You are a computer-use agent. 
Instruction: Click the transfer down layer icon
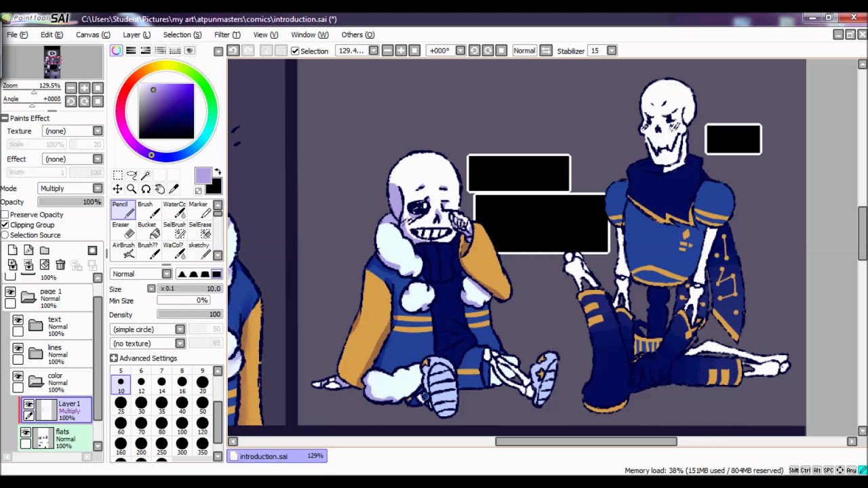coord(12,265)
